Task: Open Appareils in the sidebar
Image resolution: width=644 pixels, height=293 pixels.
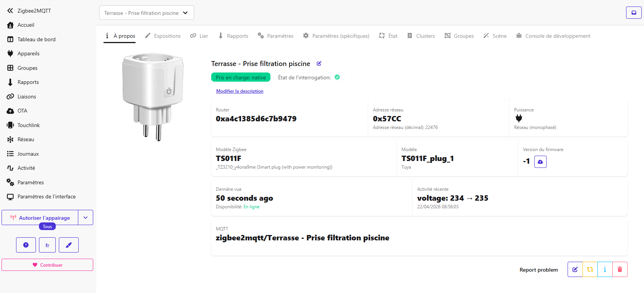Action: point(28,53)
